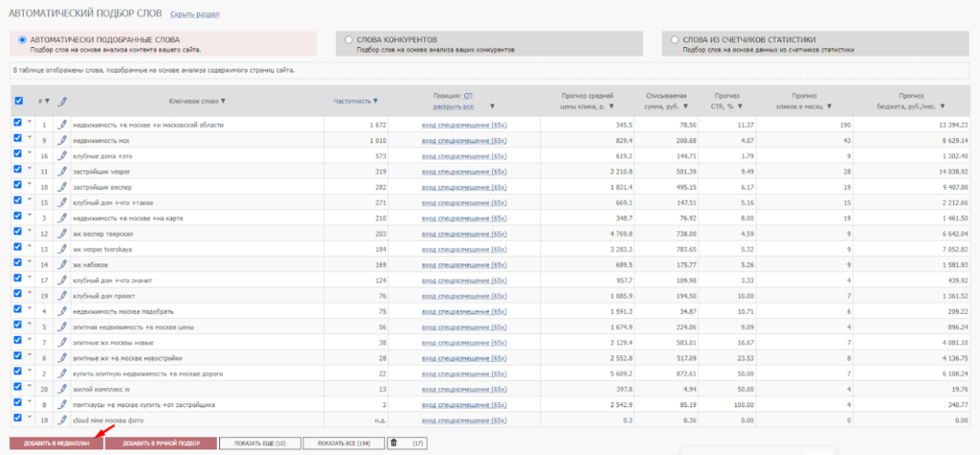The image size is (980, 455).
Task: Click 'Добавить в ручной подбор' button
Action: (x=161, y=444)
